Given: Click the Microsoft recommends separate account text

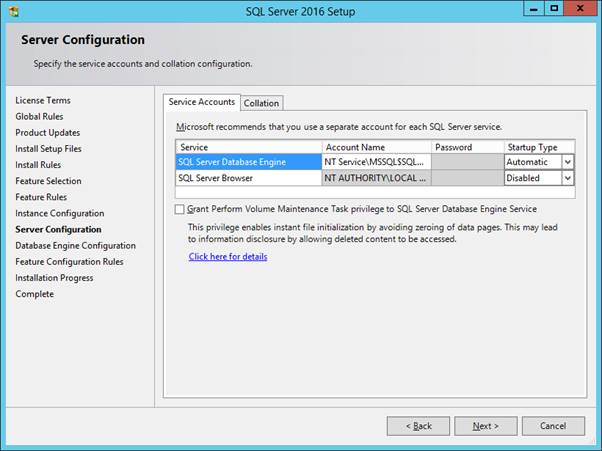Looking at the screenshot, I should pyautogui.click(x=339, y=127).
